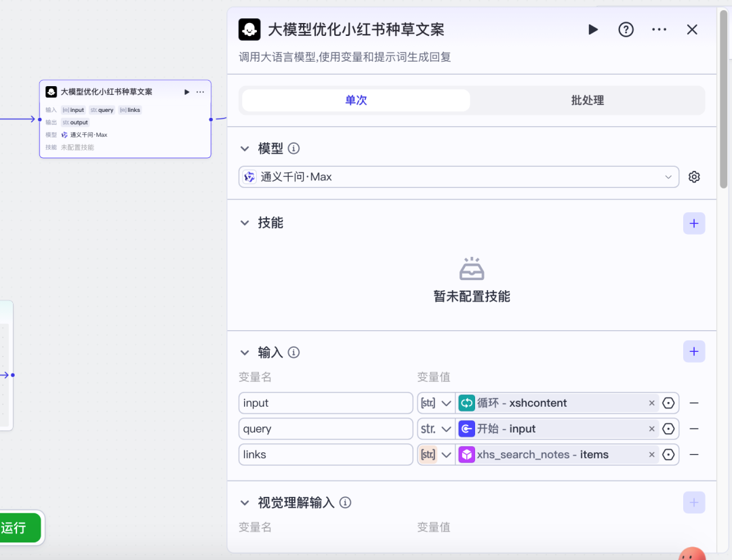Click the 开始 start node icon
The height and width of the screenshot is (560, 732).
[466, 428]
